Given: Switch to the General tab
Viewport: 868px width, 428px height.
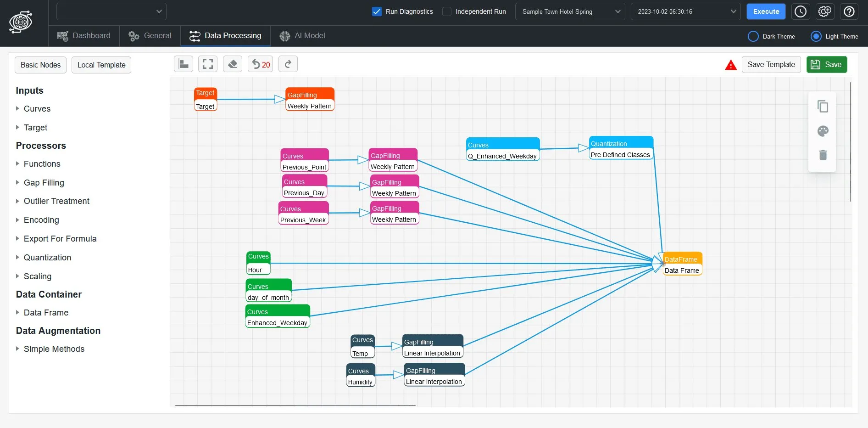Looking at the screenshot, I should (x=150, y=36).
